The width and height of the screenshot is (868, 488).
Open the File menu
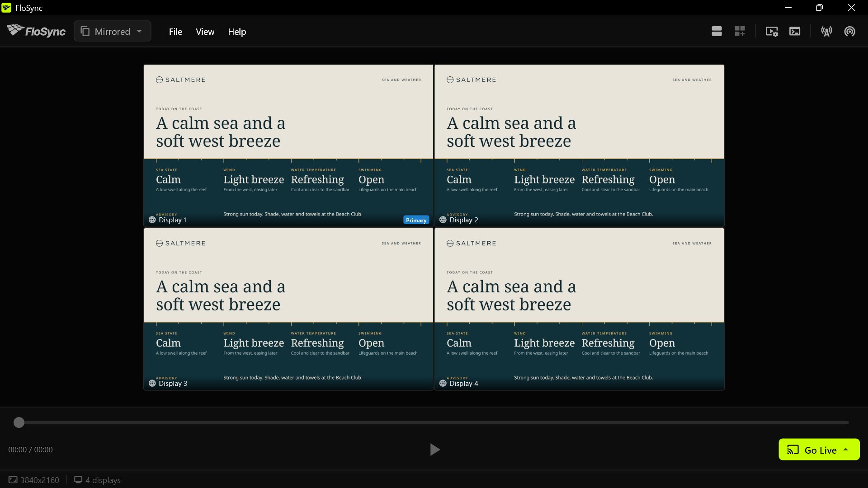pos(175,32)
